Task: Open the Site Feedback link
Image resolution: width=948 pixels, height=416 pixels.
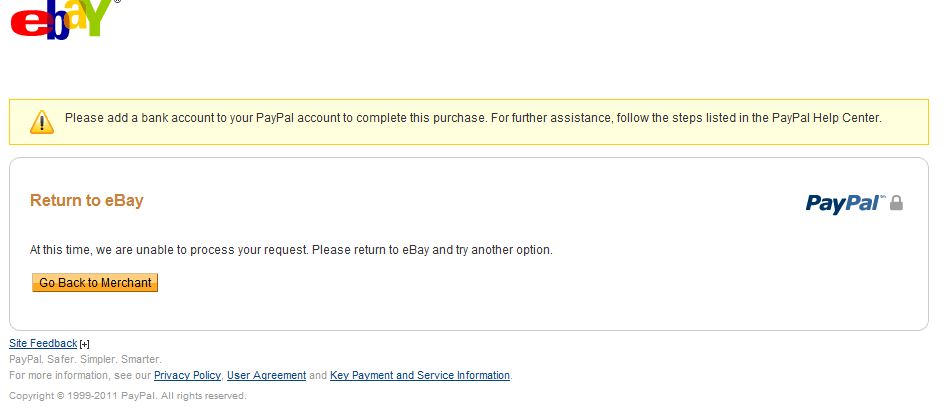Action: pos(43,344)
